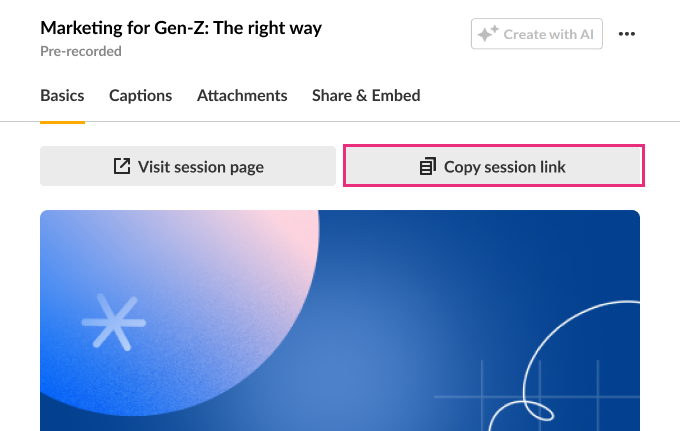Select the Share & Embed tab

click(x=366, y=96)
